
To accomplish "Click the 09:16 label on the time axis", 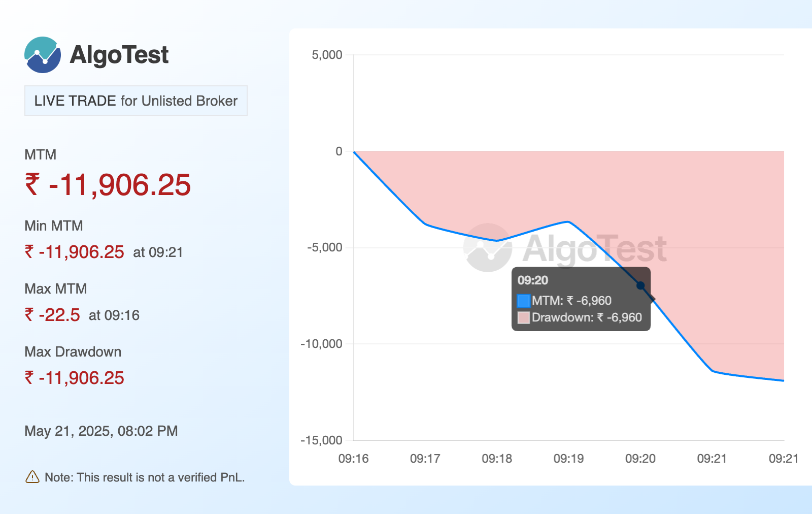I will coord(354,459).
